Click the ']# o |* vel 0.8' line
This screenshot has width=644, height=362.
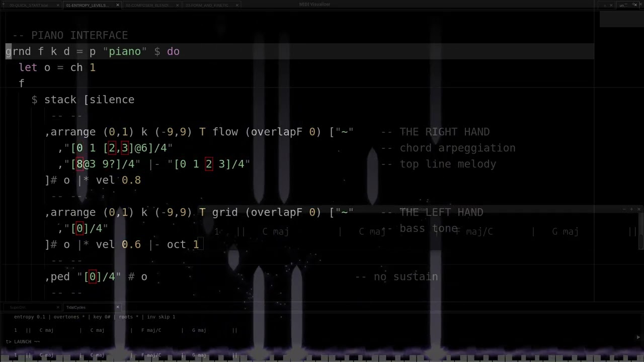click(93, 180)
